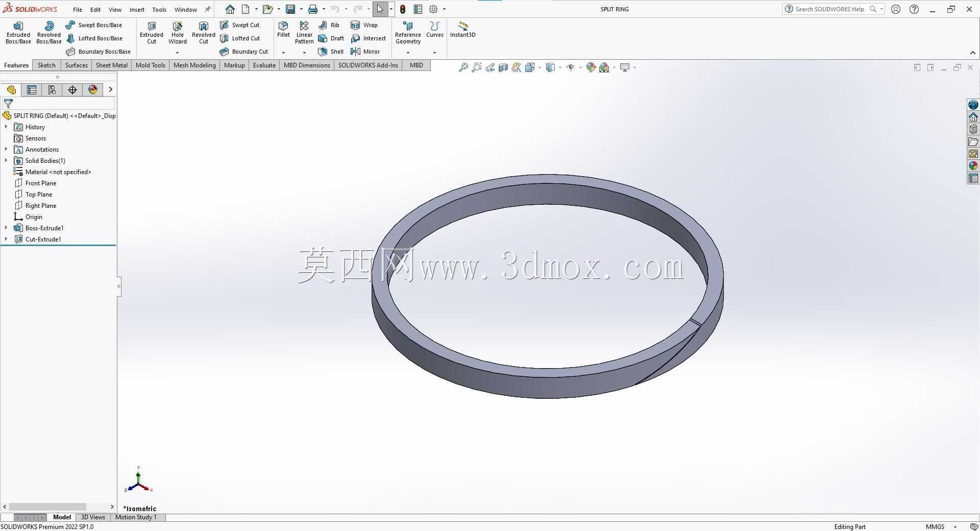
Task: Activate the Extruded Cut tool
Action: [152, 33]
